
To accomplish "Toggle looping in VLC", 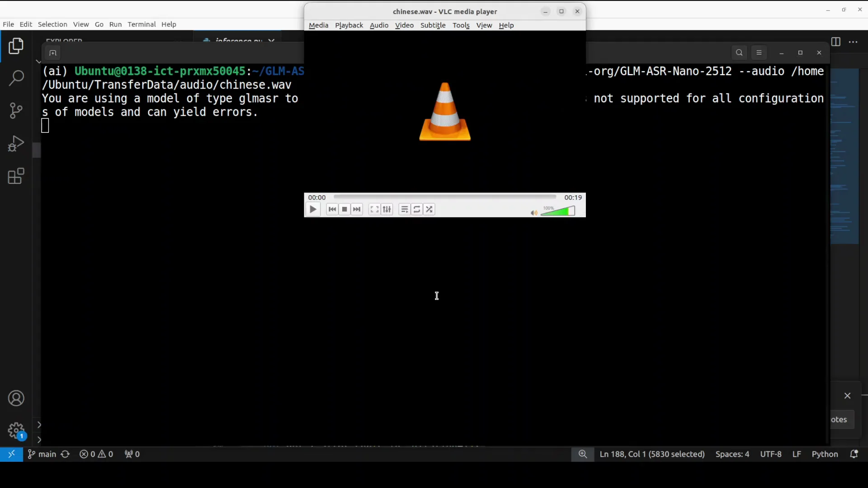I will [x=416, y=209].
